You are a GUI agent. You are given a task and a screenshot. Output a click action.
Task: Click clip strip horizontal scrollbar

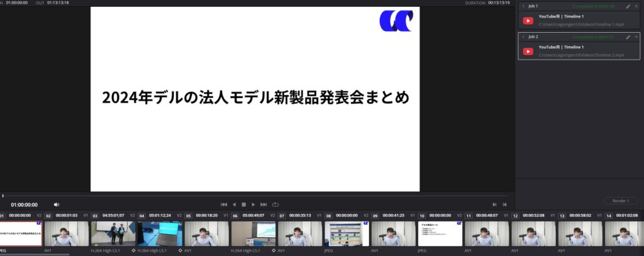point(35,255)
